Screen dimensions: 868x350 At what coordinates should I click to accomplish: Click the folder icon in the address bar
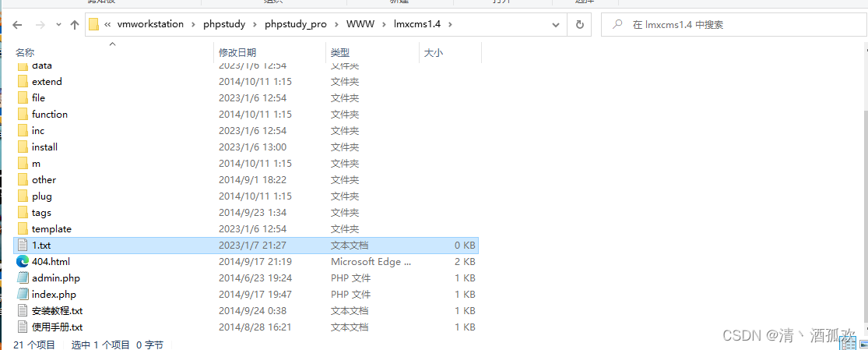pos(94,24)
